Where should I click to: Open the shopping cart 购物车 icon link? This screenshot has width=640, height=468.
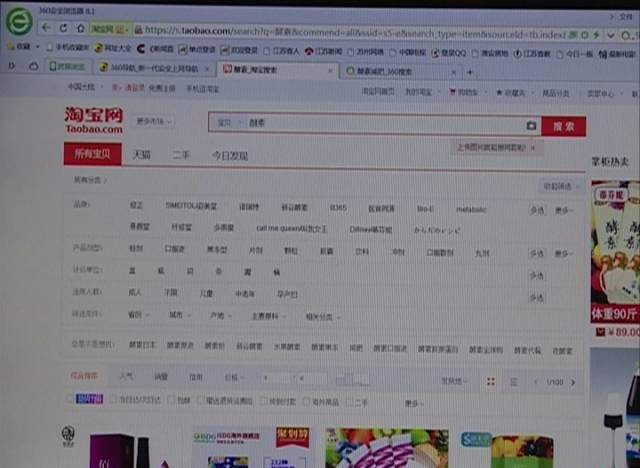click(x=463, y=92)
